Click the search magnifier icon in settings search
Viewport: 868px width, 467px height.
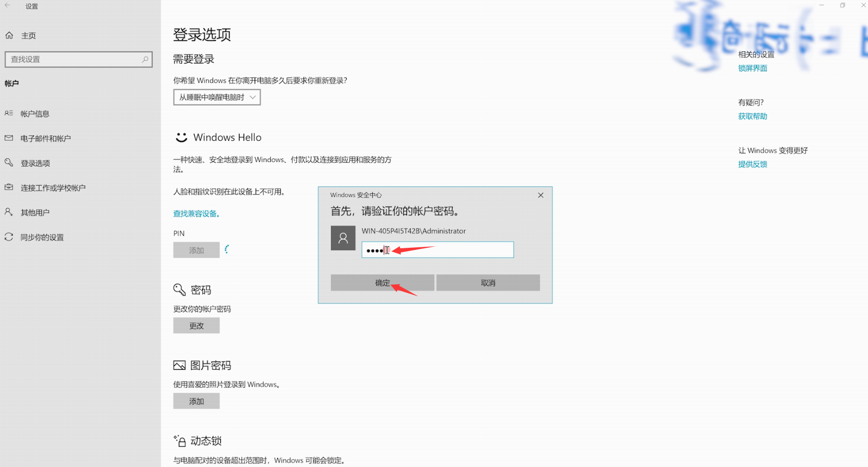(145, 59)
